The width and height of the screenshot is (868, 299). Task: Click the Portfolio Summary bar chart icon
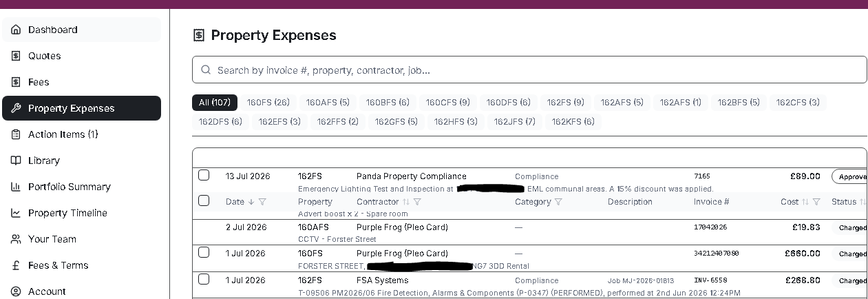(16, 187)
